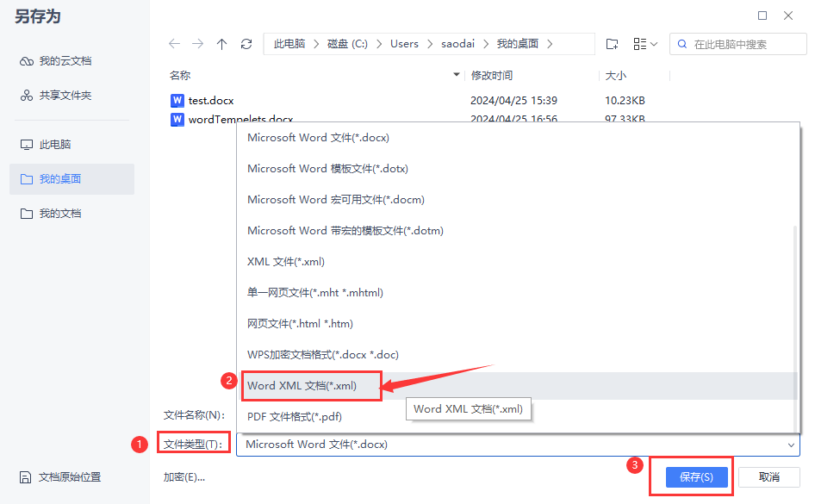Open 我的云文档 in the sidebar
Image resolution: width=815 pixels, height=504 pixels.
point(56,61)
